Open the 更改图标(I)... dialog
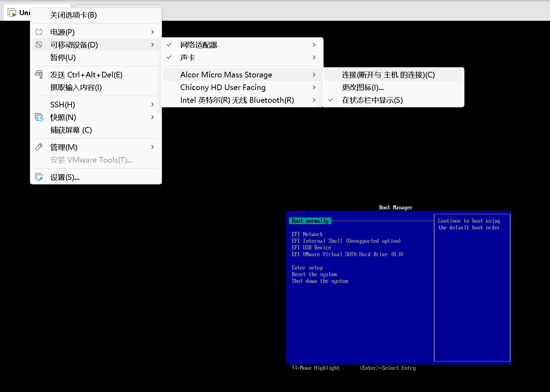The width and height of the screenshot is (550, 392). 363,88
